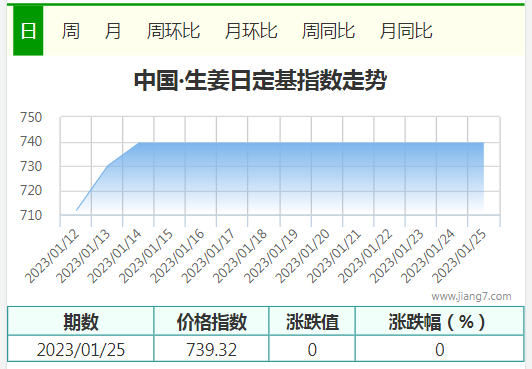532x369 pixels.
Task: Click the x-axis date 2023/01/20
Action: tap(303, 256)
